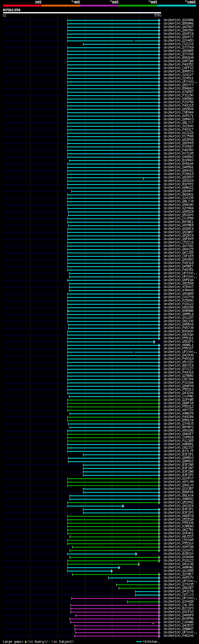The height and width of the screenshot is (644, 199).
Task: Select label UniRef100_P18122
Action: (178, 304)
